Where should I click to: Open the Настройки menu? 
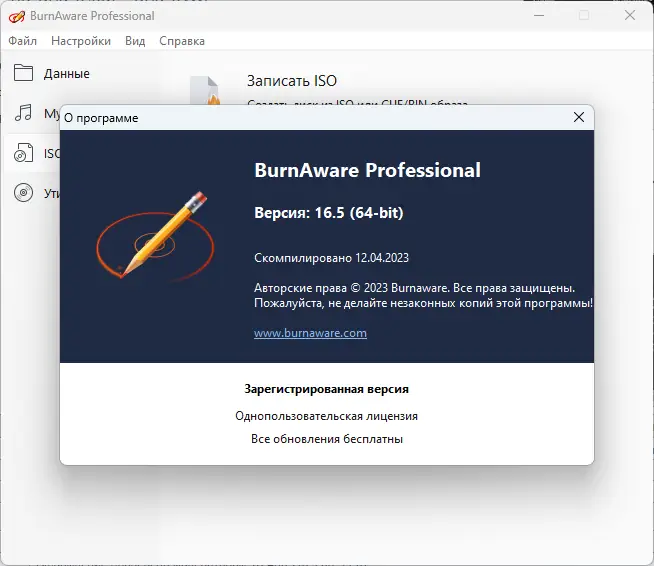[81, 41]
